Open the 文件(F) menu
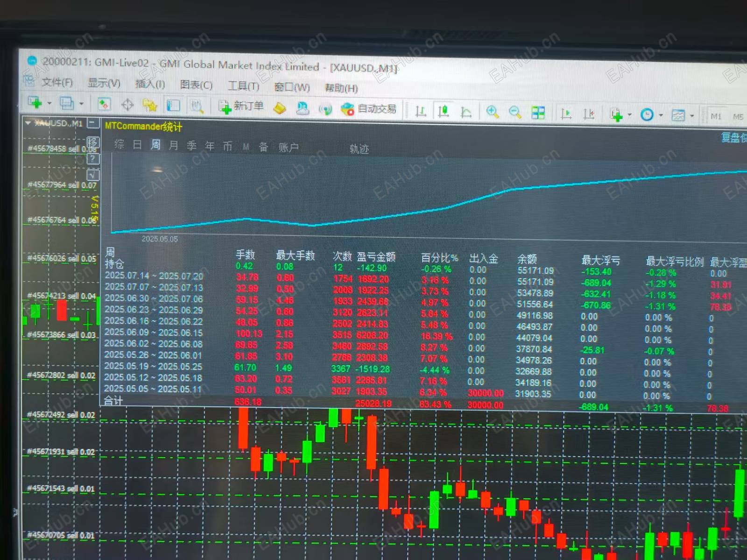747x560 pixels. point(57,82)
